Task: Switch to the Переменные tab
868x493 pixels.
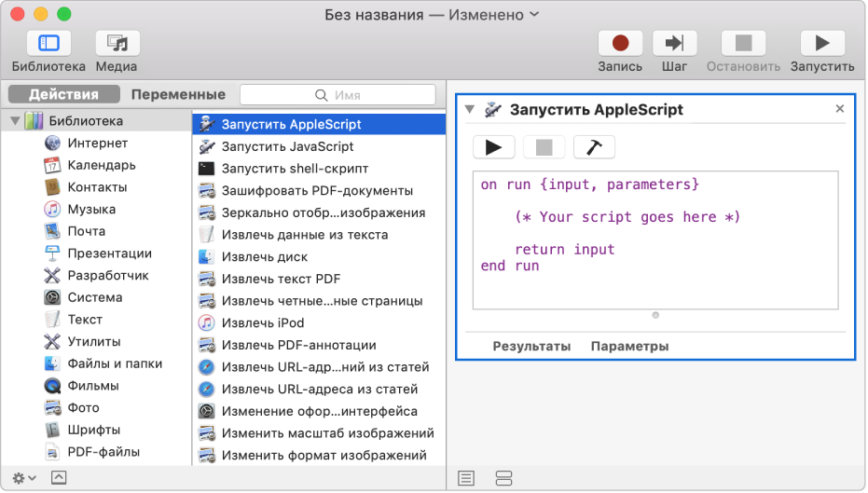Action: (178, 95)
